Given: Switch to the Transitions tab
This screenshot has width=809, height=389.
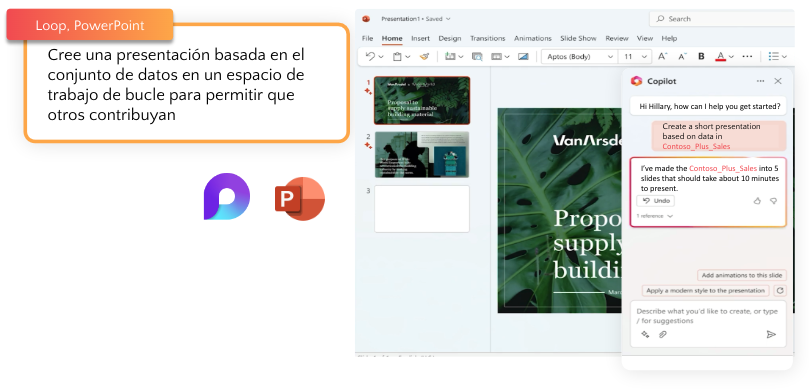Looking at the screenshot, I should tap(488, 38).
